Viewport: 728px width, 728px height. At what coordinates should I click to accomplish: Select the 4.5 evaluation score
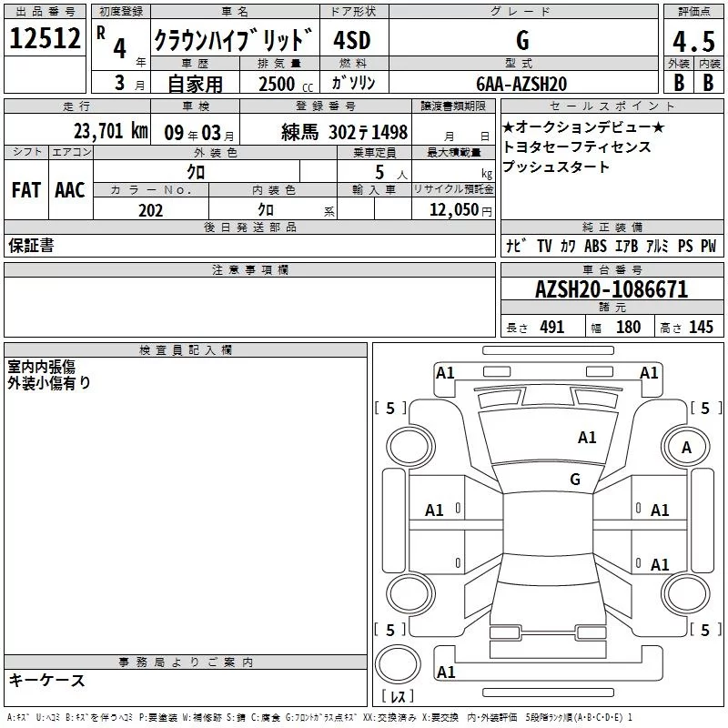click(693, 41)
